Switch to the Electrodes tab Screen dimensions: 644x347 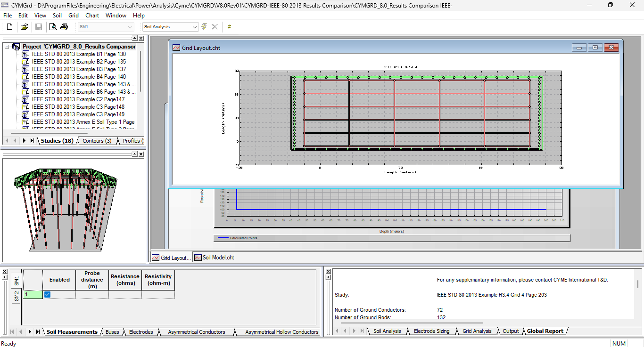141,332
